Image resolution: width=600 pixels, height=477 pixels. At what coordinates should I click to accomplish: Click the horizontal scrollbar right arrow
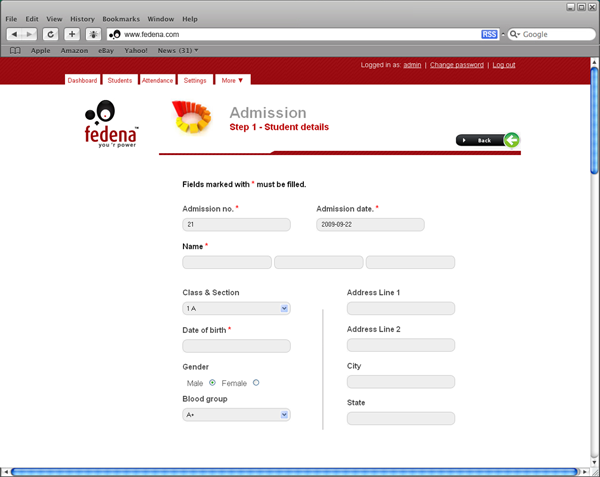pos(585,472)
